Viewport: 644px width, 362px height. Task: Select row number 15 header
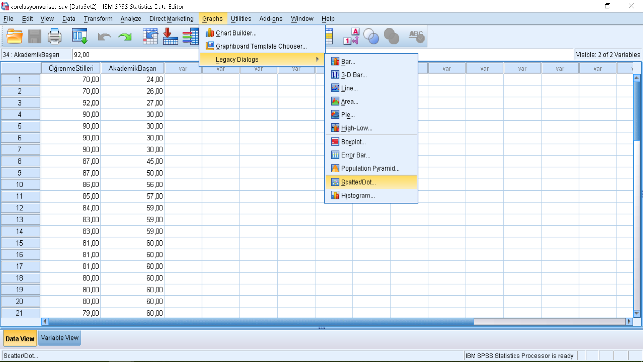coord(20,243)
